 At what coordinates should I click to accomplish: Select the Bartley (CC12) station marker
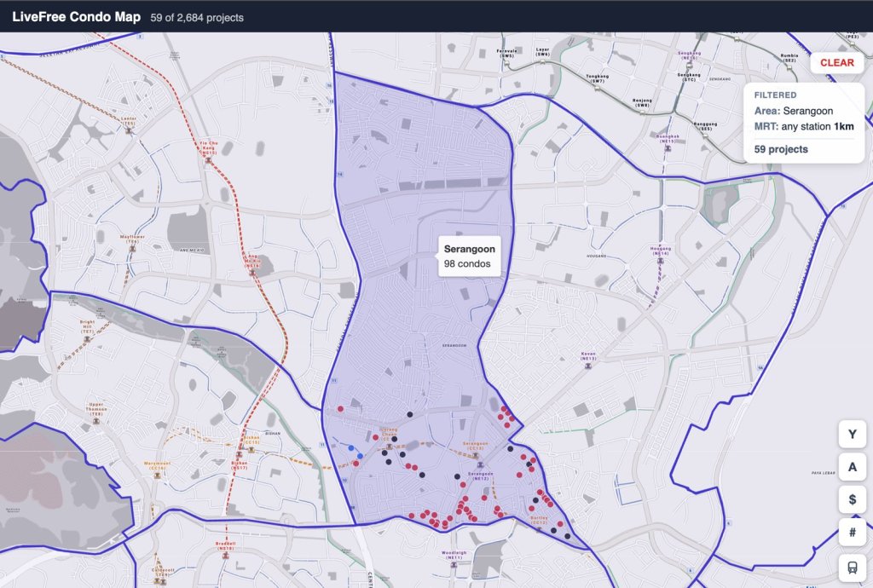tap(539, 529)
